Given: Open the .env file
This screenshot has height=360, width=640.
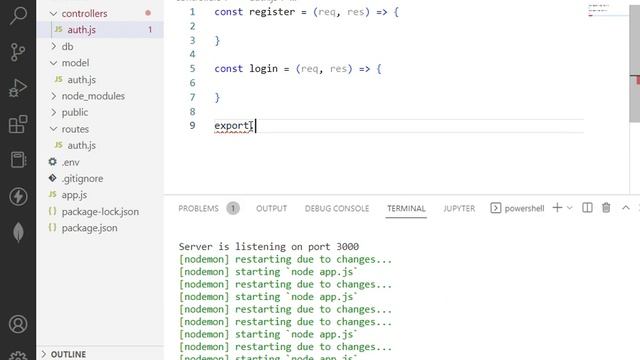Looking at the screenshot, I should point(100,162).
